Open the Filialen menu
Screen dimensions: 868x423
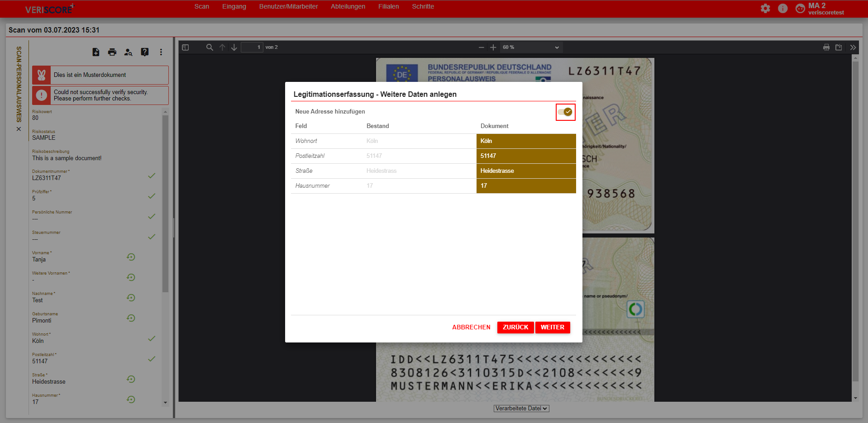point(389,6)
